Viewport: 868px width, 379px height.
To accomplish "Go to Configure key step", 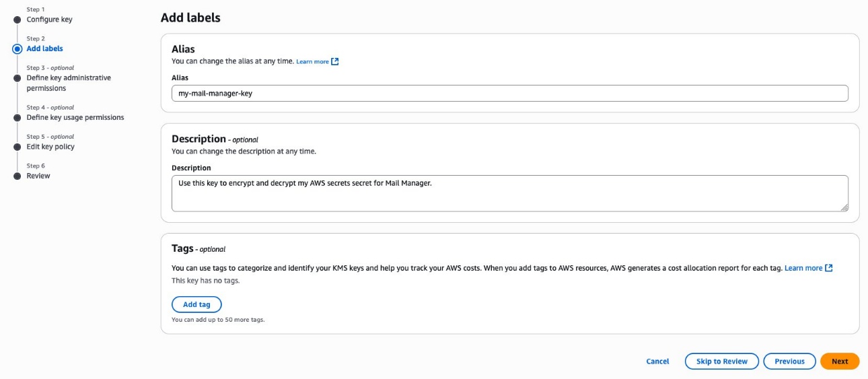I will (49, 20).
